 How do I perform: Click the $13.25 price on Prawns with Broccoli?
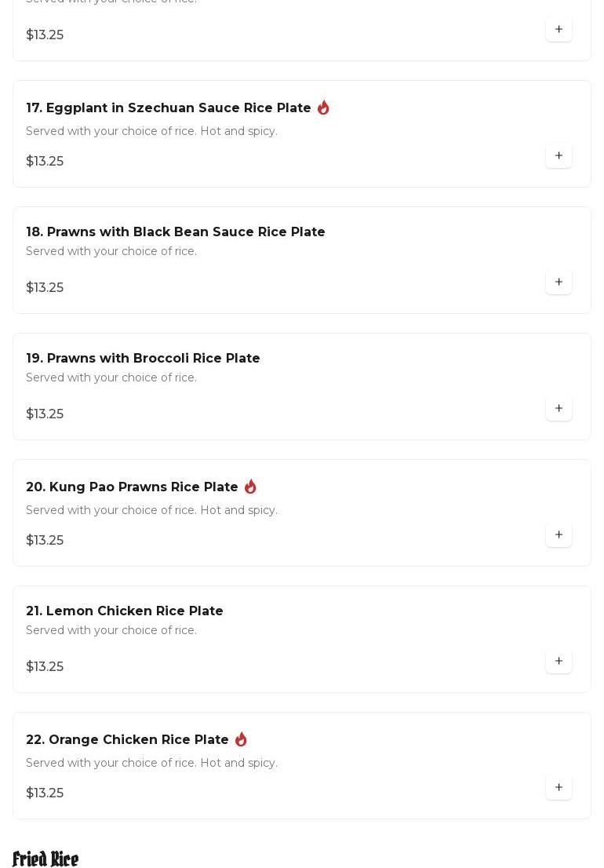click(45, 414)
